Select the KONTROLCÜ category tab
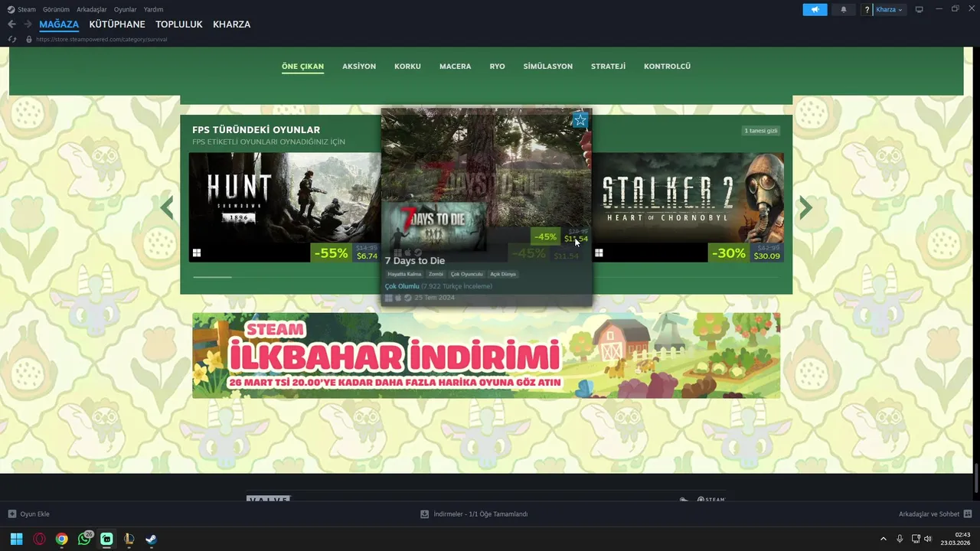 pyautogui.click(x=667, y=67)
